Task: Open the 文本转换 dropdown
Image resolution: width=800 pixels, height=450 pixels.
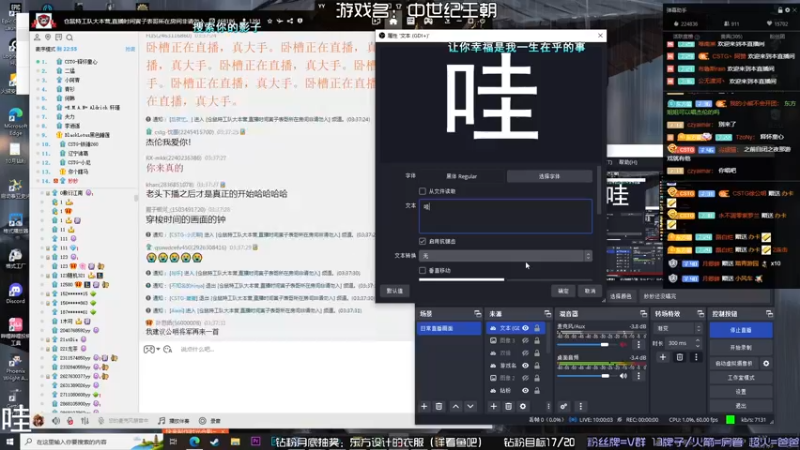Action: (506, 256)
